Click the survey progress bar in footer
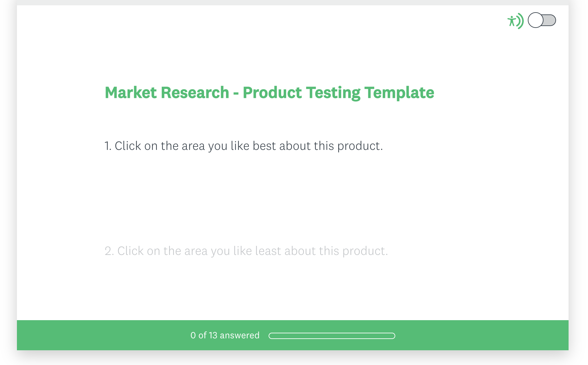588x365 pixels. click(332, 336)
